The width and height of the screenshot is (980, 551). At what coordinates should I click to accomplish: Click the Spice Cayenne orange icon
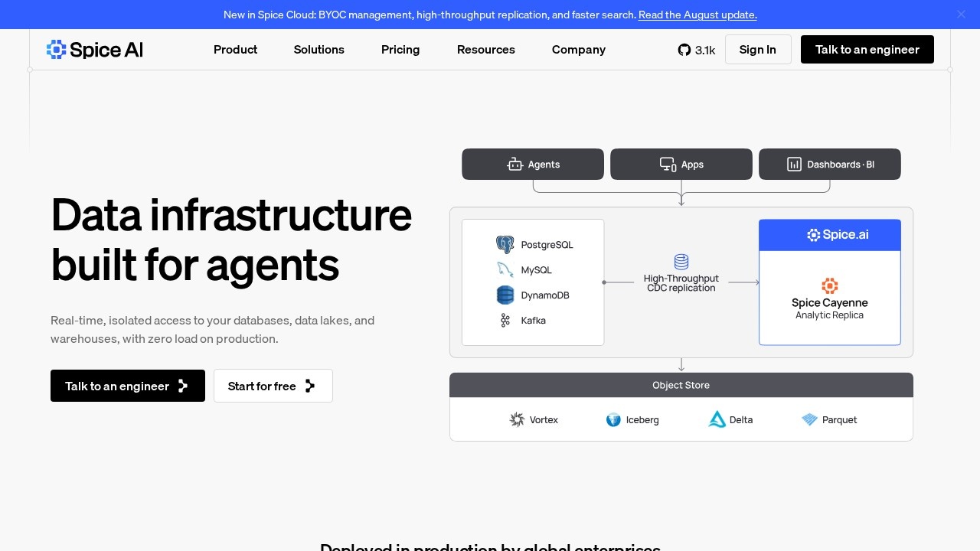830,286
